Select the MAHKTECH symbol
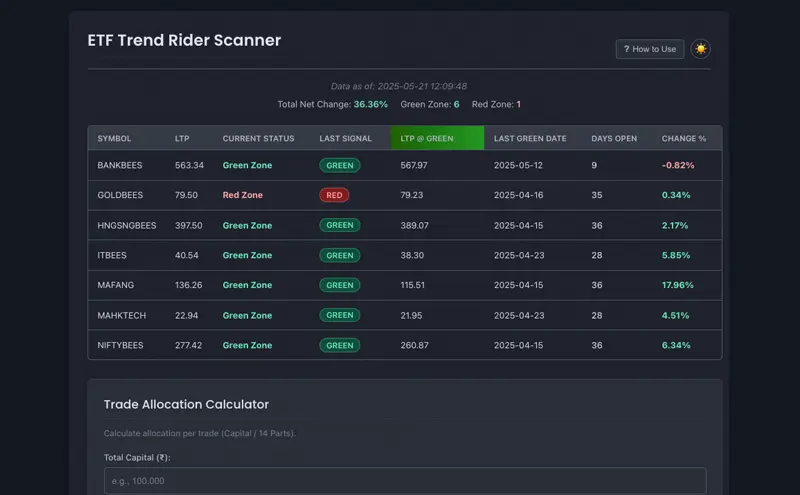Screen dimensions: 800x495 tap(121, 315)
